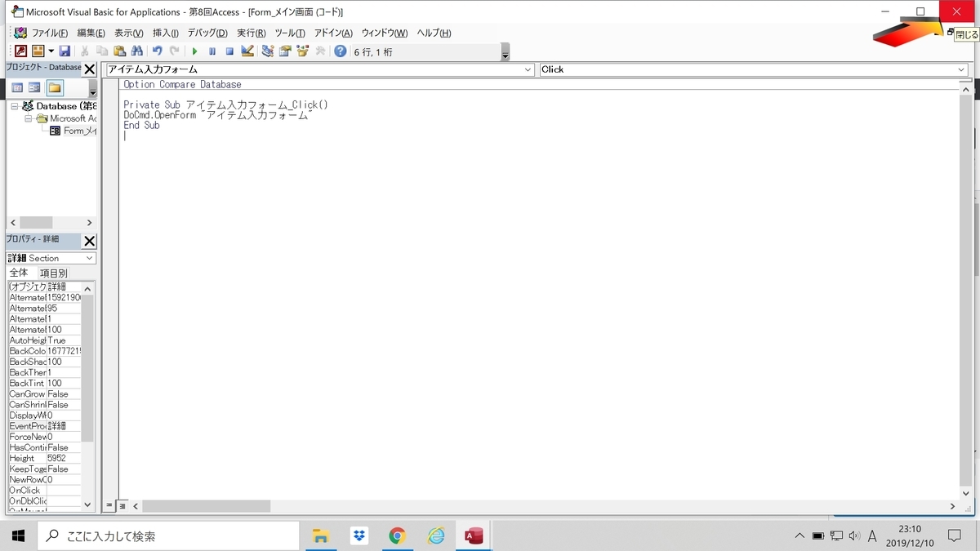This screenshot has width=980, height=551.
Task: Click the Project pane horizontal scrollbar
Action: pos(51,223)
